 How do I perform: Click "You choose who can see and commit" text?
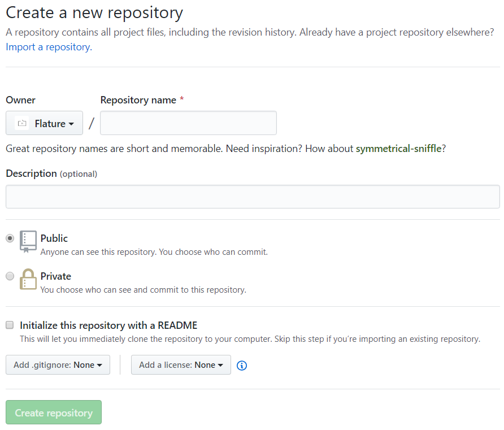[144, 290]
